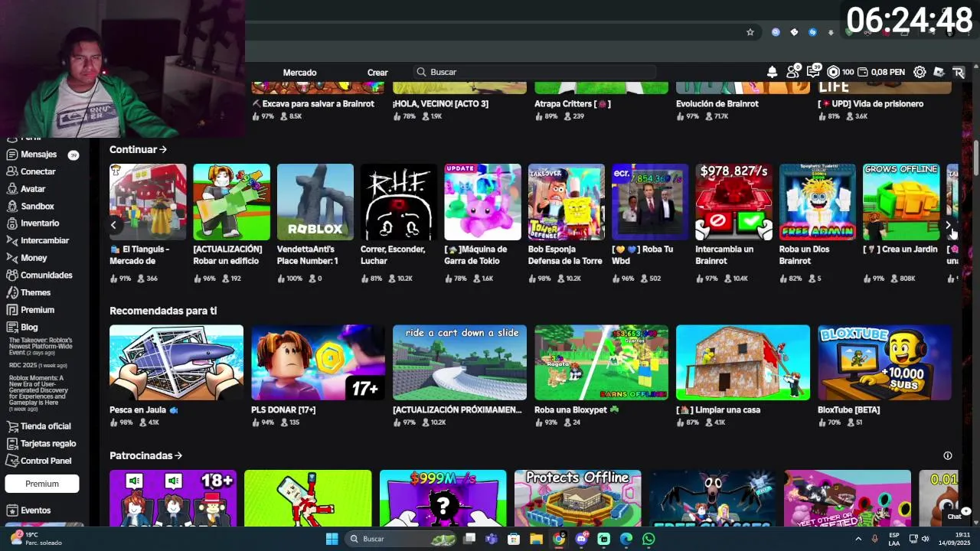Click the RoPro R+ extension icon in header

(x=959, y=72)
